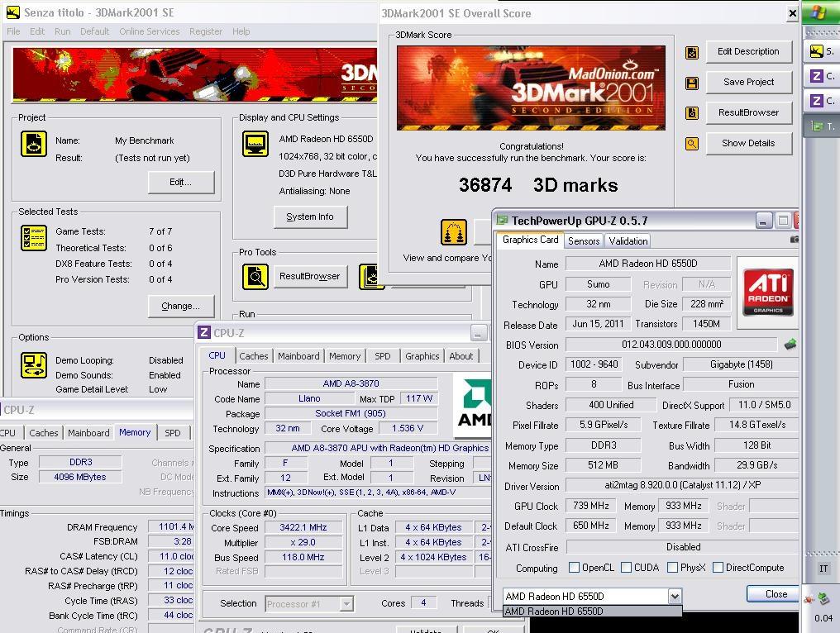840x633 pixels.
Task: Click ResultBrowser button in Overall Score window
Action: (x=748, y=112)
